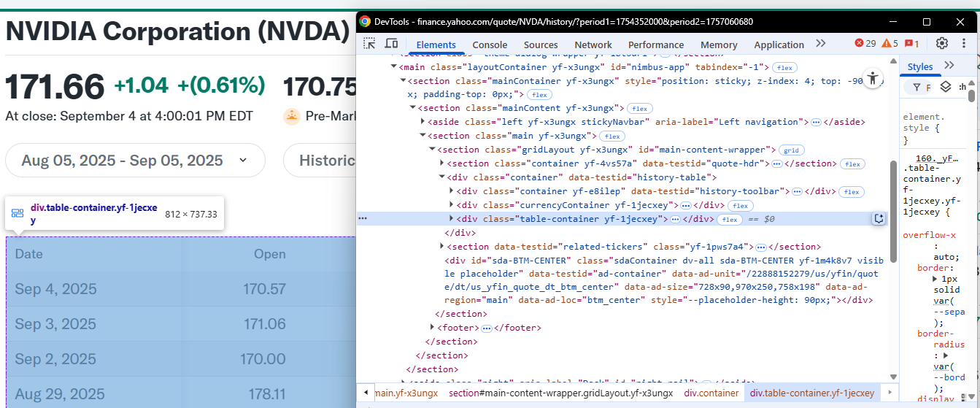Click flex badge on section mainContent row
Screen dimensions: 980x408
coord(639,109)
